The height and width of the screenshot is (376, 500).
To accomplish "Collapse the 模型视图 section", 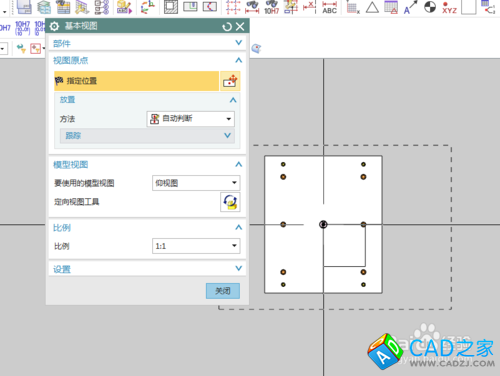I will [x=239, y=164].
